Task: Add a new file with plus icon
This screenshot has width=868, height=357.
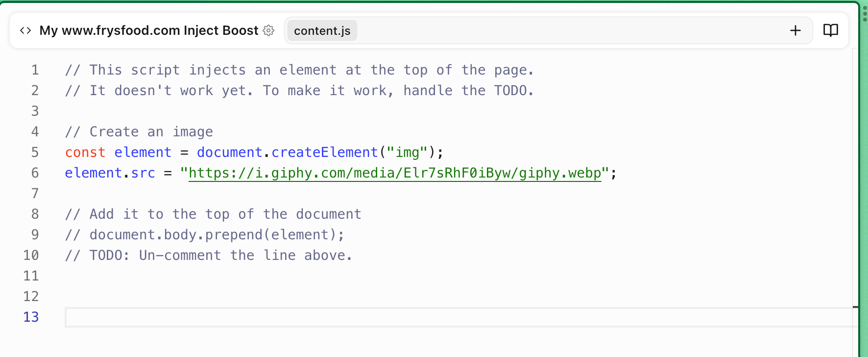Action: click(796, 30)
